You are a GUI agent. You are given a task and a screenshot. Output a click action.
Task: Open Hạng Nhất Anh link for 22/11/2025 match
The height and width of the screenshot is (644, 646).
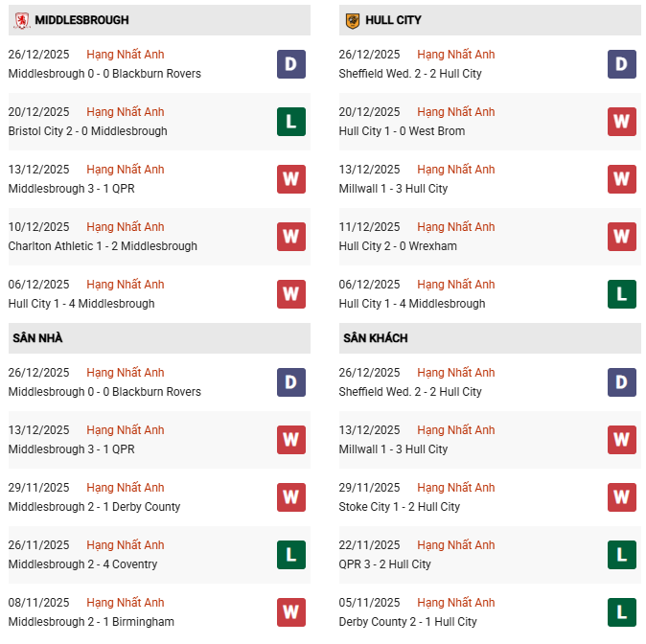coord(456,545)
